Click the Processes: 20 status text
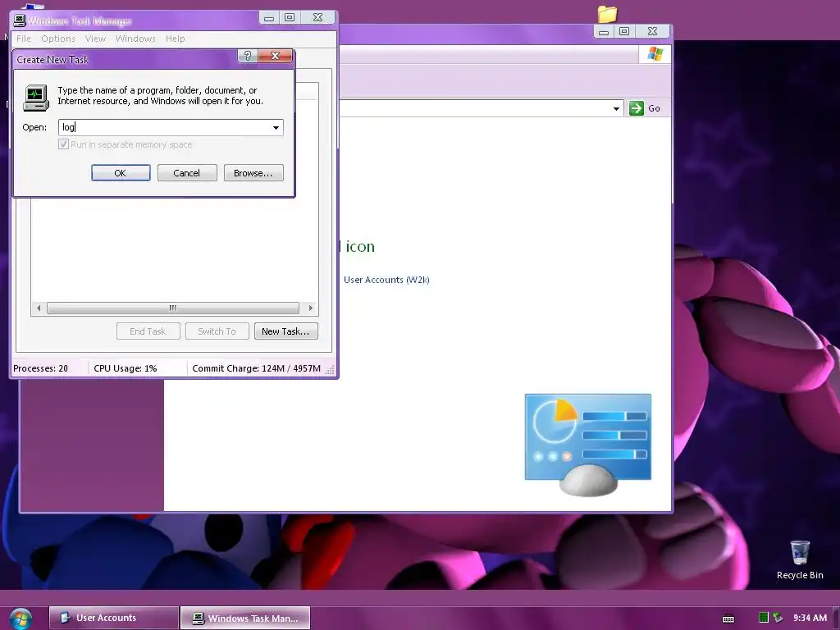The width and height of the screenshot is (840, 630). coord(41,368)
